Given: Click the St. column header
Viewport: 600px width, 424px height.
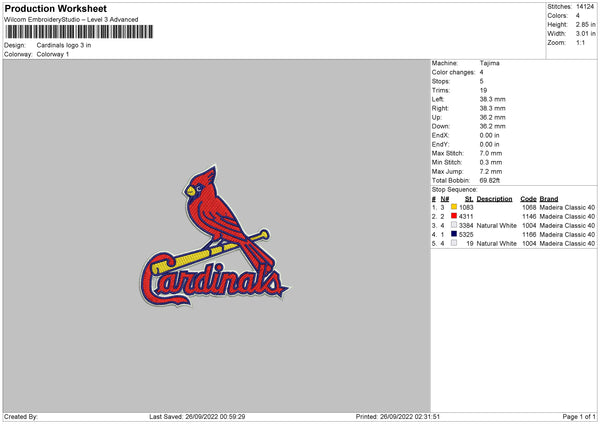Looking at the screenshot, I should click(469, 199).
